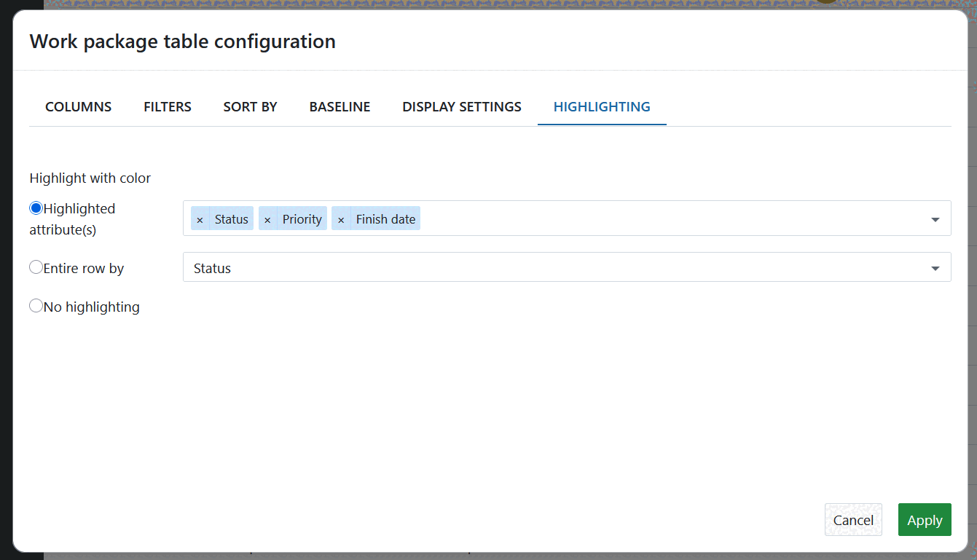Remove the "Status" highlighted attribute chip
Viewport: 977px width, 560px height.
[200, 218]
